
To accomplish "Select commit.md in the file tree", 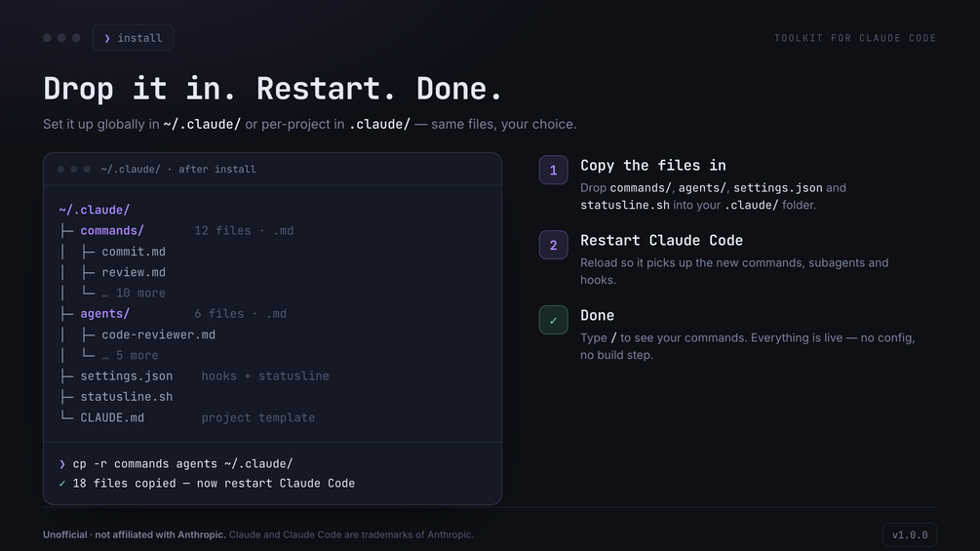I will point(134,252).
